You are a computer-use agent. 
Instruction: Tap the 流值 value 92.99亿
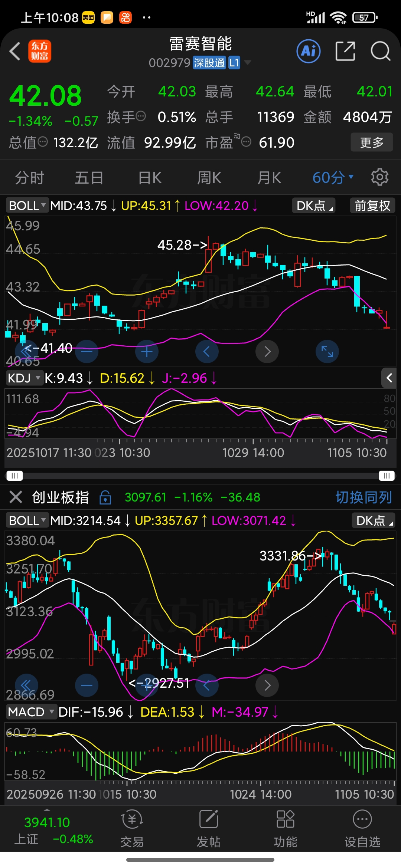(170, 142)
